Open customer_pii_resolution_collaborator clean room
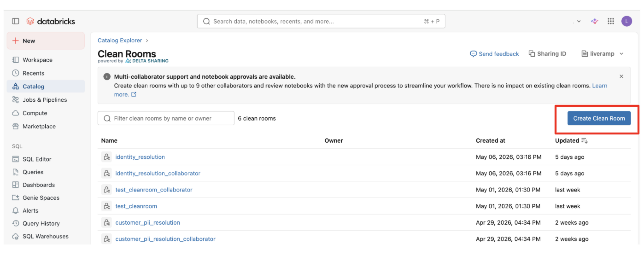The height and width of the screenshot is (267, 644). [x=165, y=239]
